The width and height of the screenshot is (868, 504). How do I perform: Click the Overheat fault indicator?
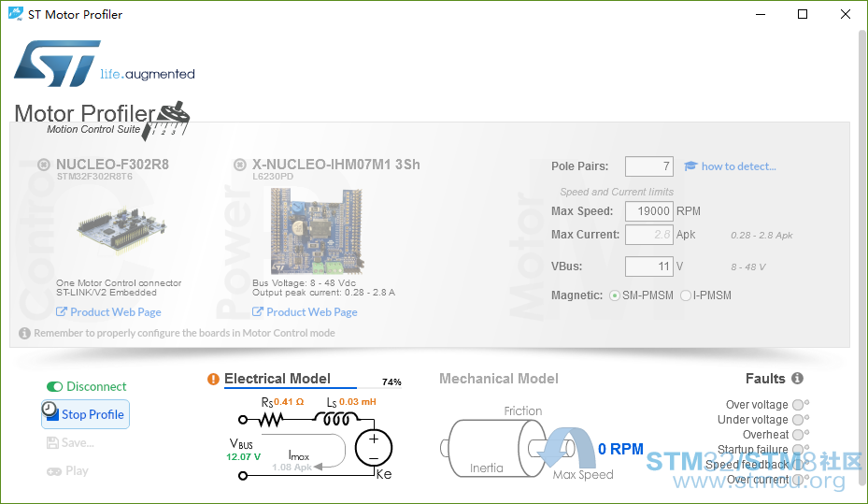(x=798, y=435)
